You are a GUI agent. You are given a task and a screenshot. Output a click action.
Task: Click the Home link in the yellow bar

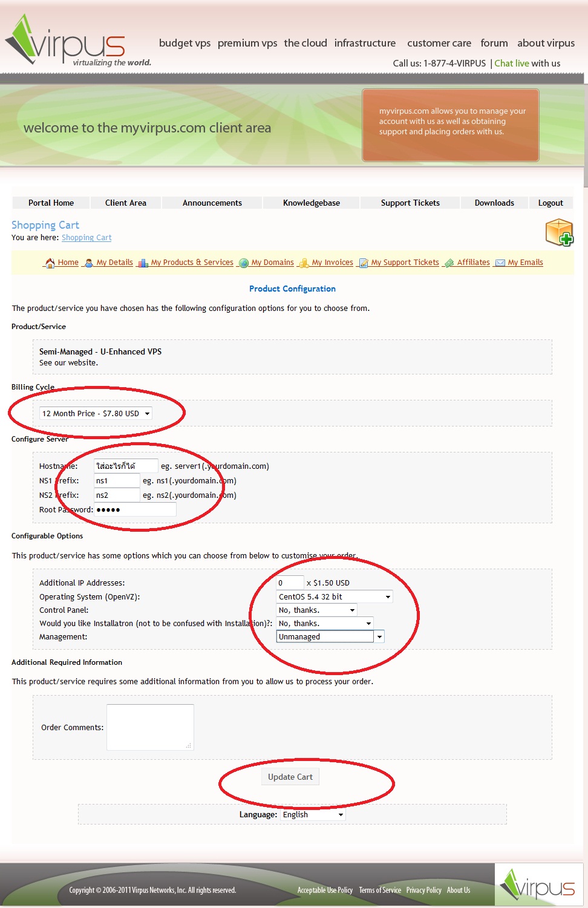68,263
